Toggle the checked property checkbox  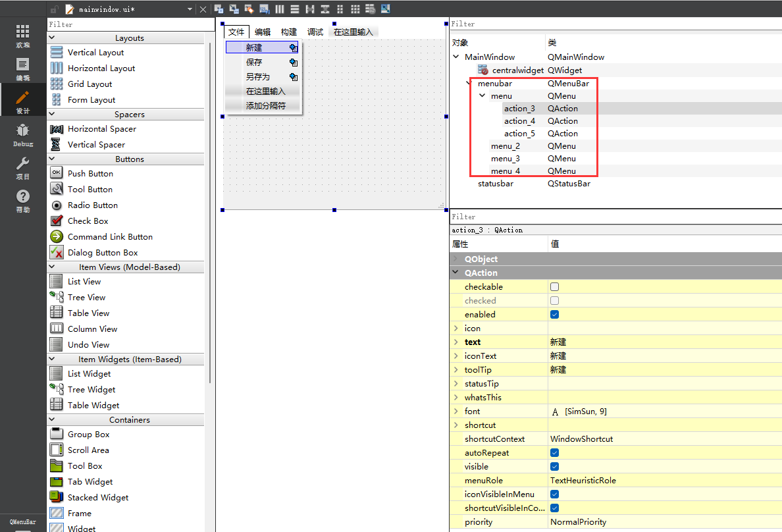[x=554, y=300]
